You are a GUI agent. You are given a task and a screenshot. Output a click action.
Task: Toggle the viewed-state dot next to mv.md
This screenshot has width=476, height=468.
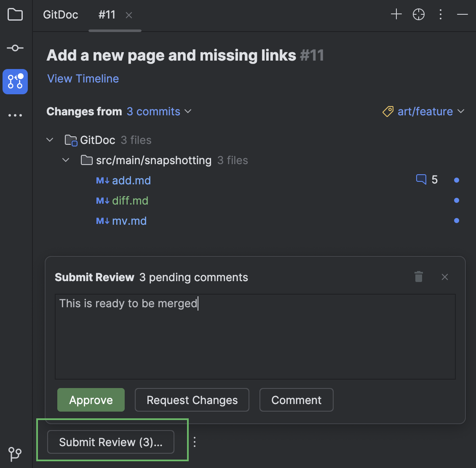click(x=457, y=220)
